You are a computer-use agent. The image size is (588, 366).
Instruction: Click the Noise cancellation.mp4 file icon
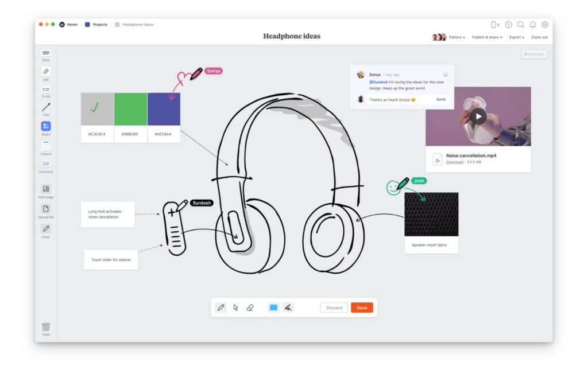click(437, 159)
